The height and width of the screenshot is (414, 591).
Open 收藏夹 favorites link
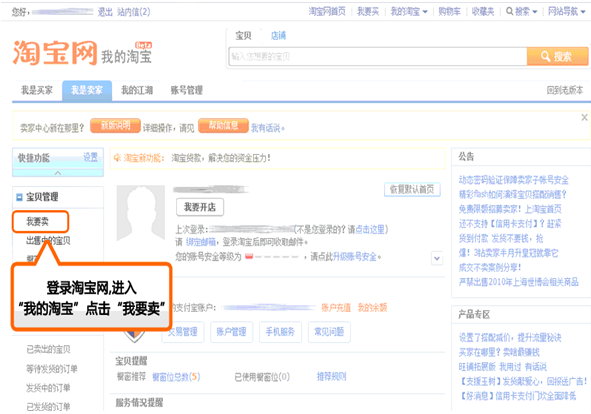coord(483,12)
